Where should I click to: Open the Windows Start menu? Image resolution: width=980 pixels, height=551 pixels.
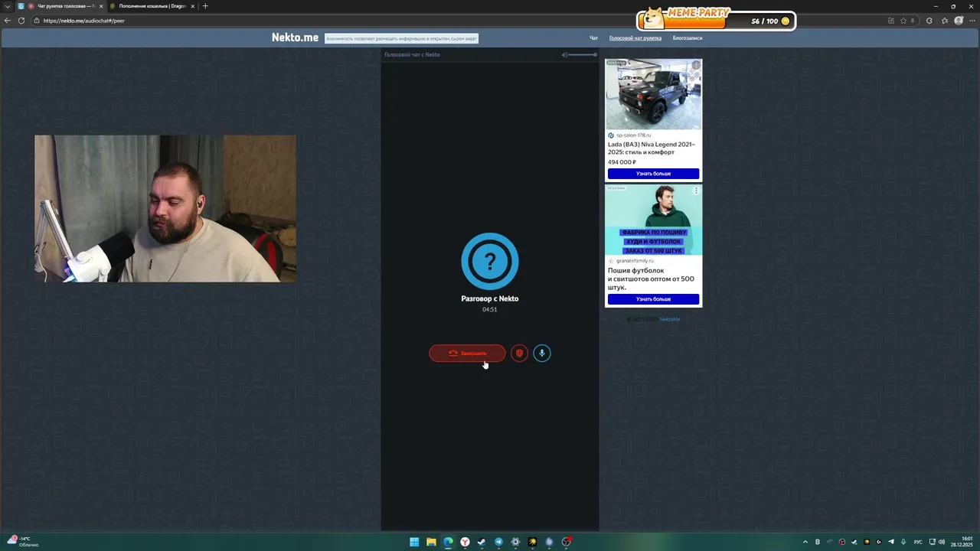pos(414,542)
